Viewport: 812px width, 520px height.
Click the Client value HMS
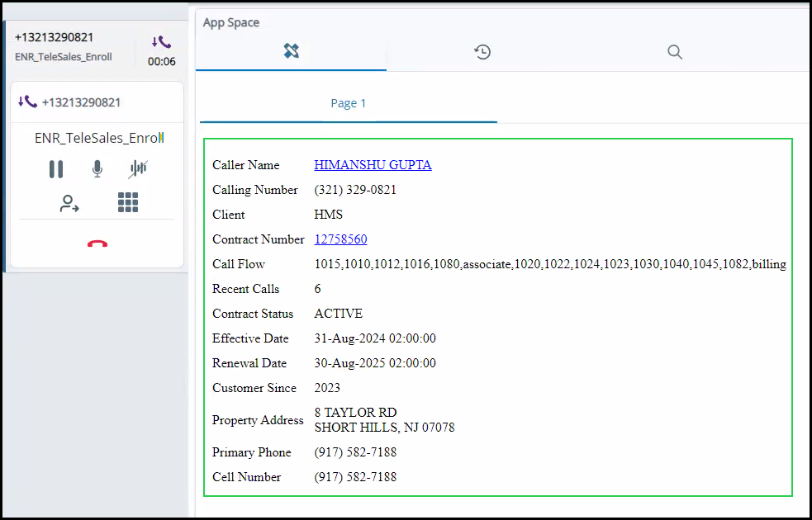tap(328, 215)
